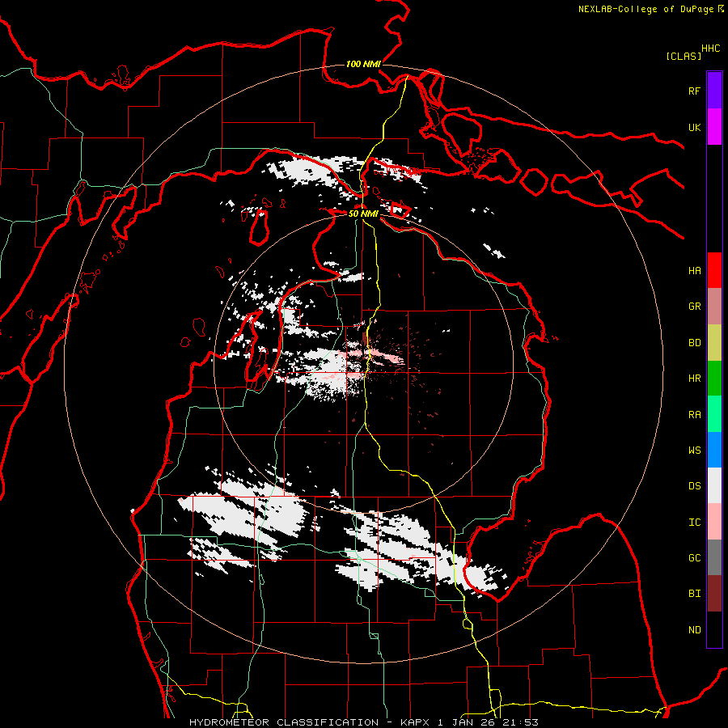Click the RF purple legend swatch
The image size is (728, 728).
714,91
